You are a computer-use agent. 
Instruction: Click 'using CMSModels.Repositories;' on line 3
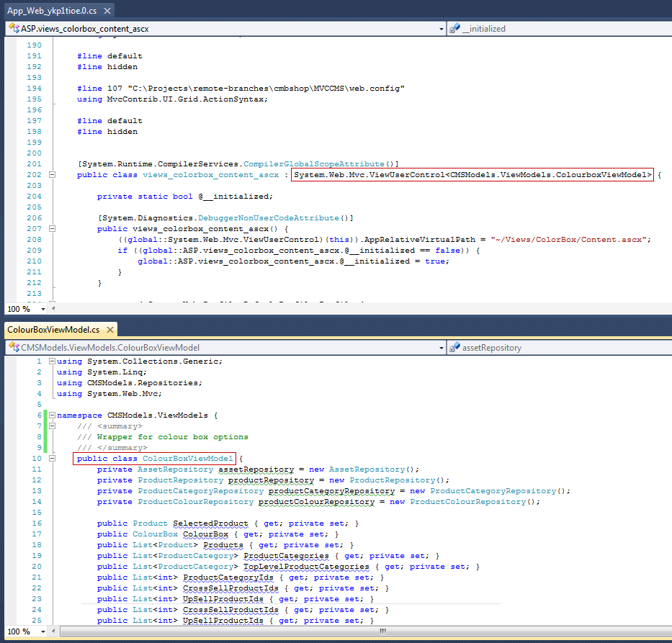click(130, 382)
